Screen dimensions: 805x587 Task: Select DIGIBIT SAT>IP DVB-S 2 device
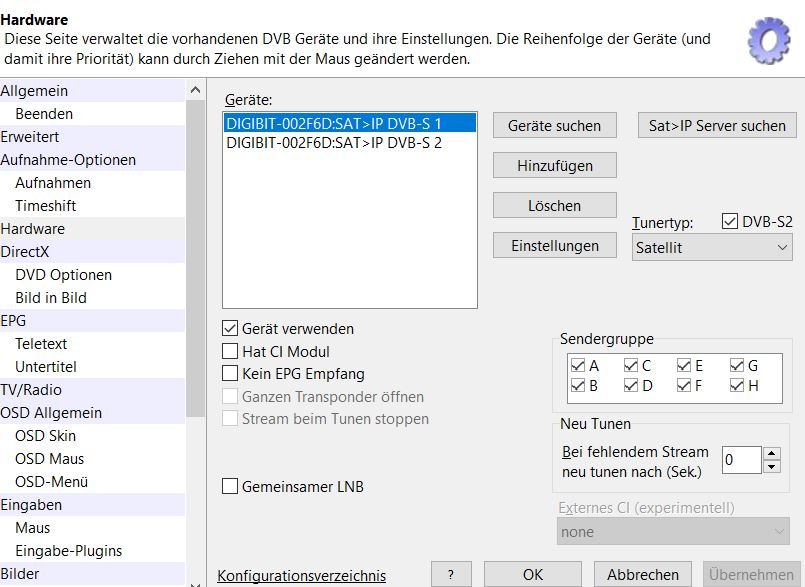coord(334,143)
